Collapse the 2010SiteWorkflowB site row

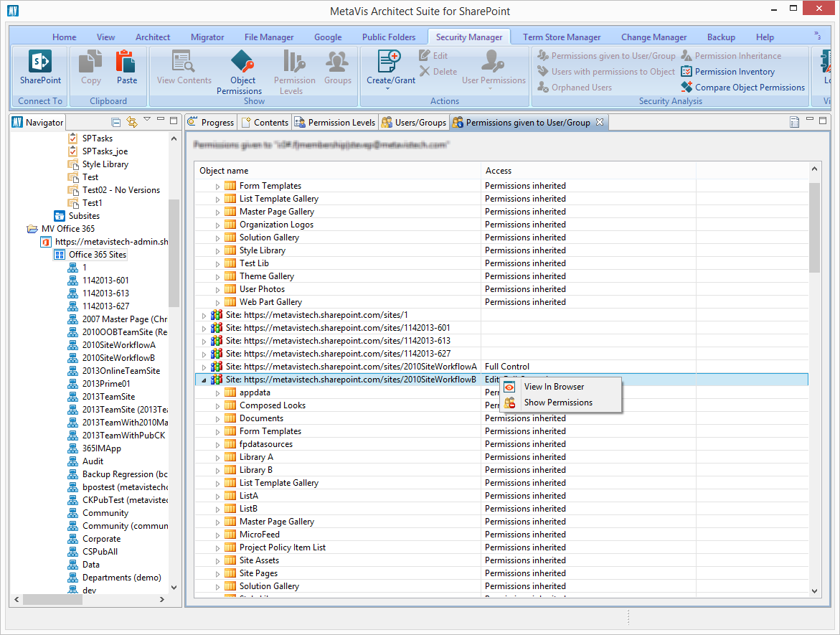tap(204, 380)
